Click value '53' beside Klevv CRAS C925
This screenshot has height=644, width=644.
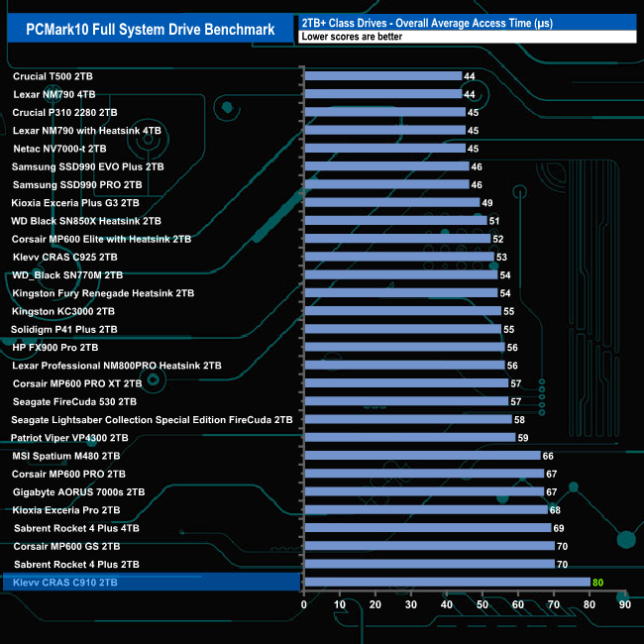pos(501,258)
